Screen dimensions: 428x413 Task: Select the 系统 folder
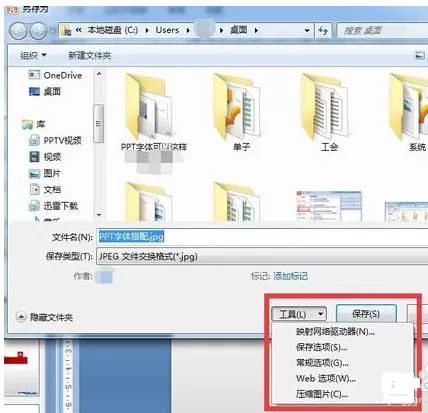click(x=410, y=112)
